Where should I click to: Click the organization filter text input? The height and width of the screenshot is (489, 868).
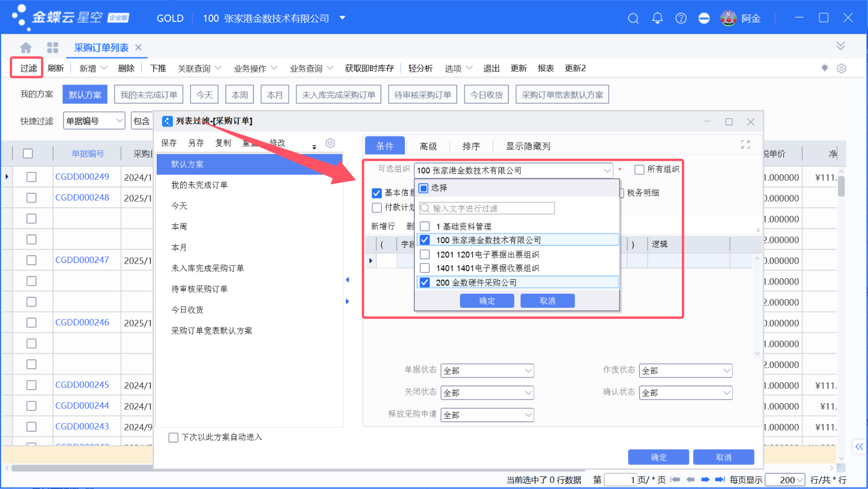click(487, 208)
